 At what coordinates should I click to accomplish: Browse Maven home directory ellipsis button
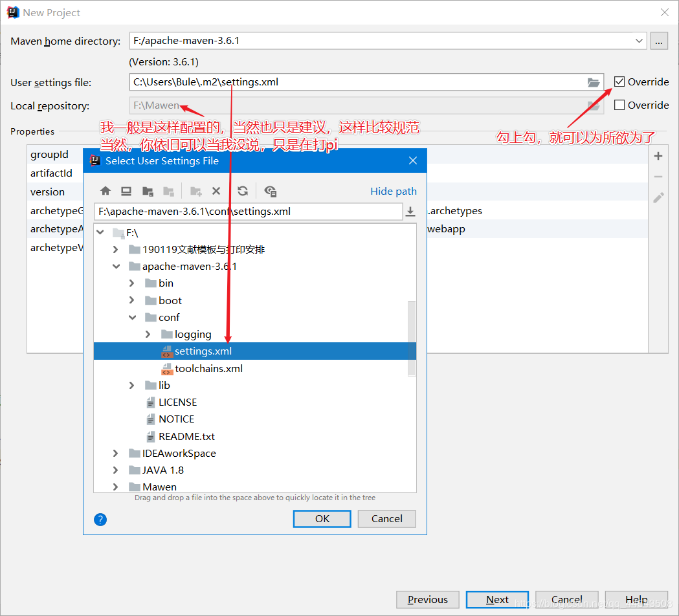(x=659, y=41)
